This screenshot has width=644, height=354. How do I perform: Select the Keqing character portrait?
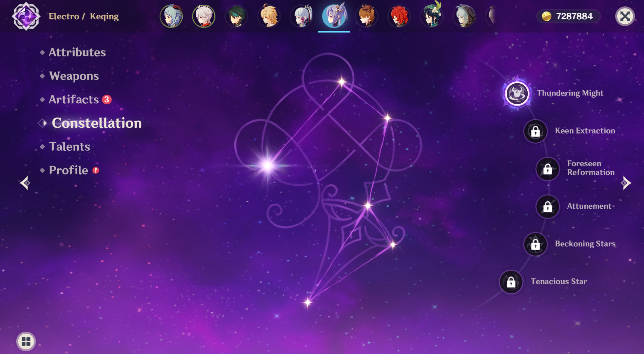click(334, 16)
